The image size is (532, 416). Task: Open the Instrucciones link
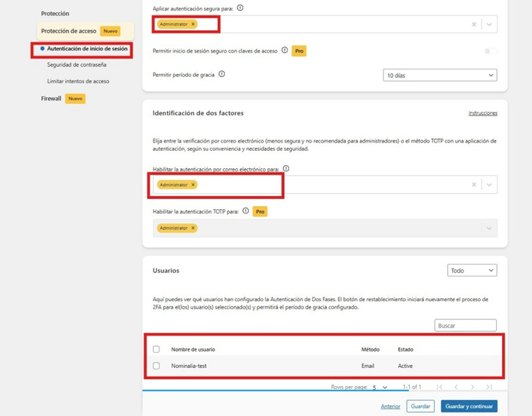pyautogui.click(x=483, y=113)
